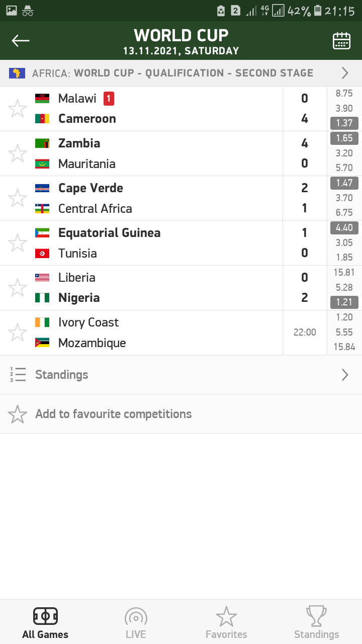Tap the Tunisia flag icon
This screenshot has height=644, width=362.
tap(42, 254)
